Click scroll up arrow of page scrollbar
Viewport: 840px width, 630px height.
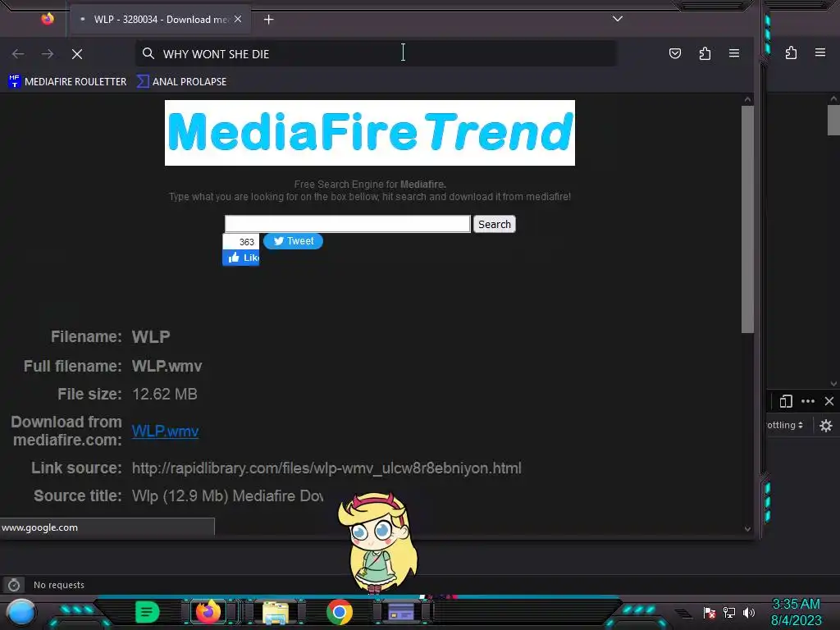(747, 99)
